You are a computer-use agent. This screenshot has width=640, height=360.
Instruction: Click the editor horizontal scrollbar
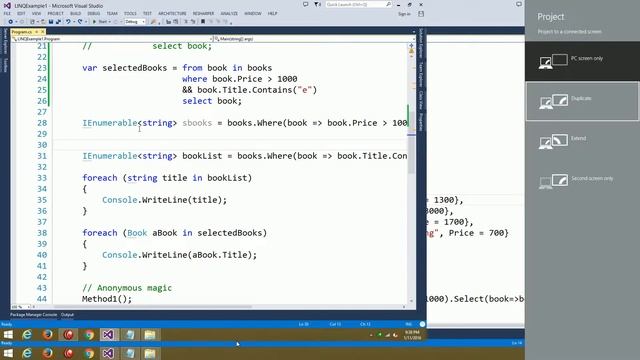pos(153,307)
